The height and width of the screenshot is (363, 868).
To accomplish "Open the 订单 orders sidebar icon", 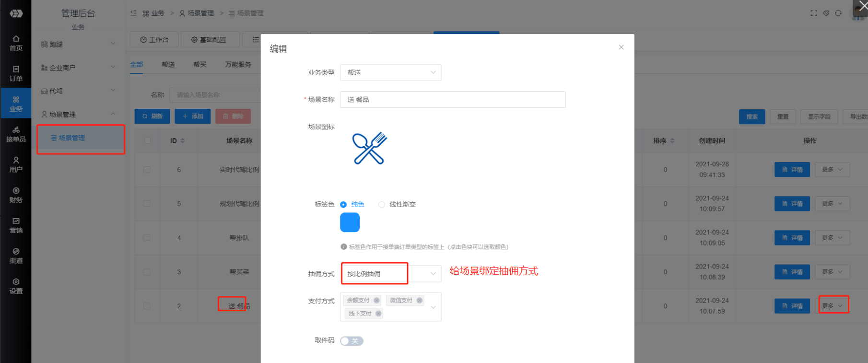I will [16, 73].
